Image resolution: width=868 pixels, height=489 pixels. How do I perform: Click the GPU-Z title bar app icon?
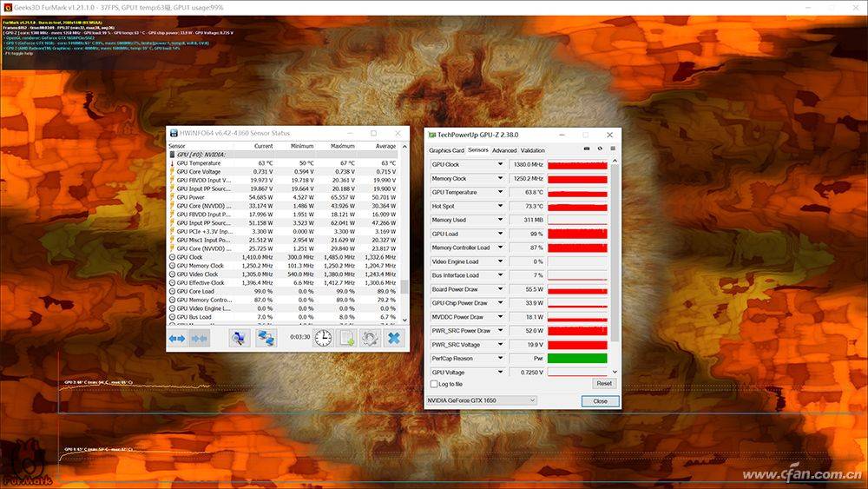(x=431, y=135)
